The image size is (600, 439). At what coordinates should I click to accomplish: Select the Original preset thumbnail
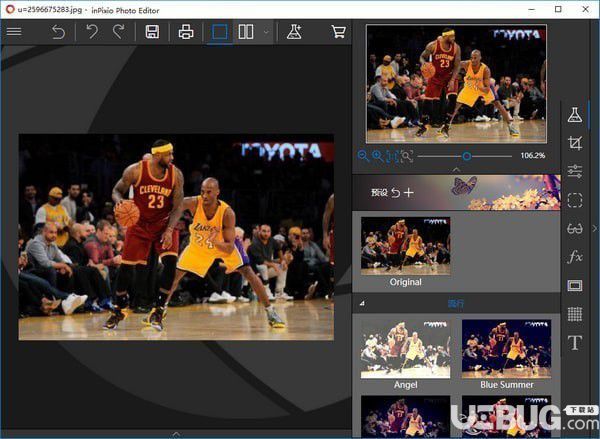406,246
